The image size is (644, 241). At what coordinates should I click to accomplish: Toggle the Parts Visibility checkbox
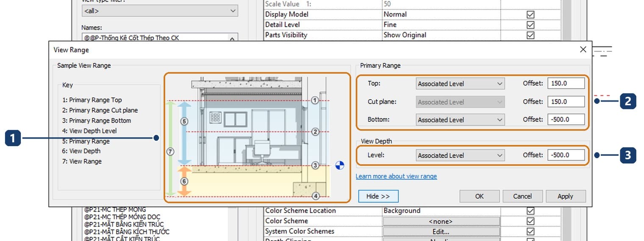(530, 35)
